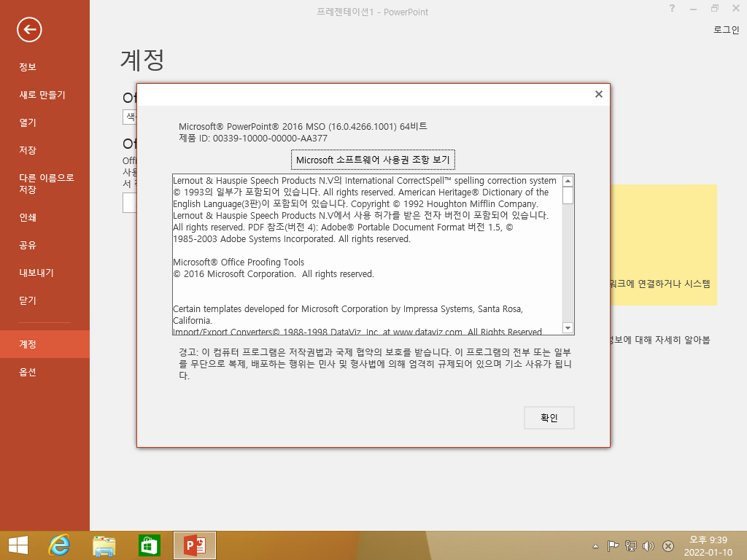The image size is (747, 560).
Task: Click the Microsoft® PowerPoint® 2016 MSO version line
Action: click(303, 127)
